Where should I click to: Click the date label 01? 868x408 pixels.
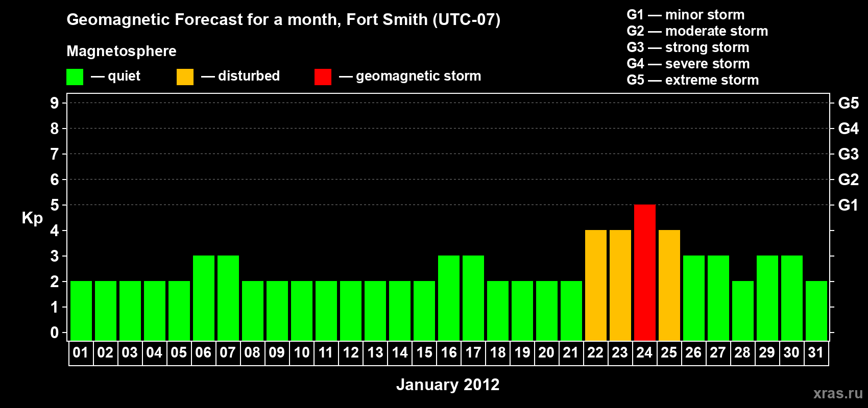point(81,352)
